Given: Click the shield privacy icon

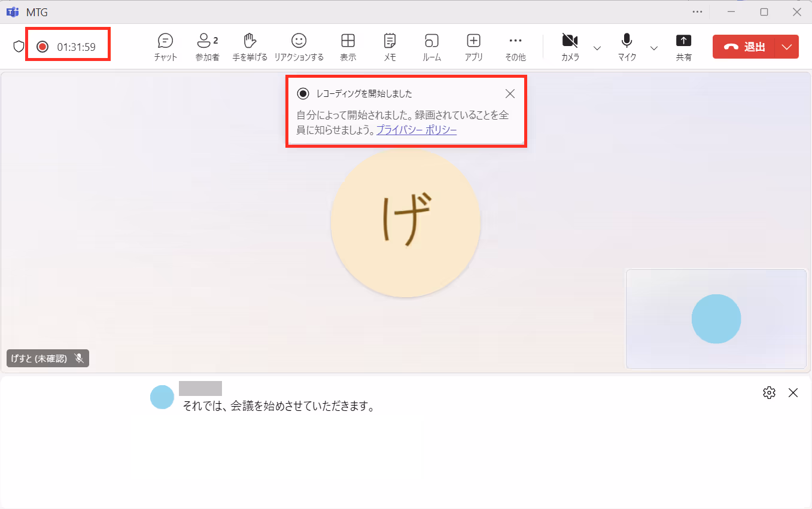Looking at the screenshot, I should [x=19, y=46].
